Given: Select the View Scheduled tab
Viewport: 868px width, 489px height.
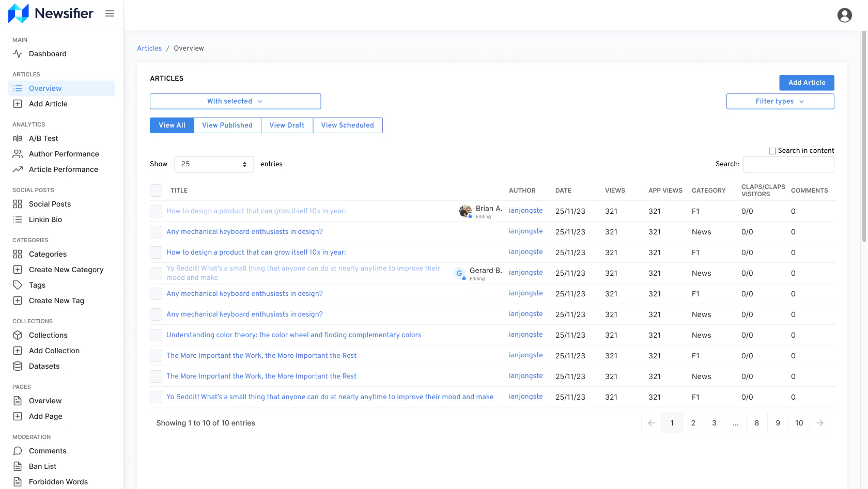Looking at the screenshot, I should point(347,125).
